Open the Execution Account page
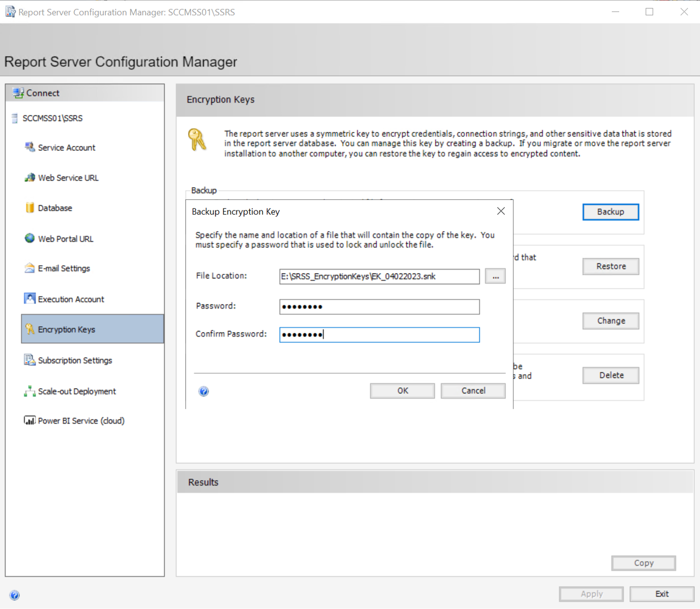700x609 pixels. tap(71, 299)
